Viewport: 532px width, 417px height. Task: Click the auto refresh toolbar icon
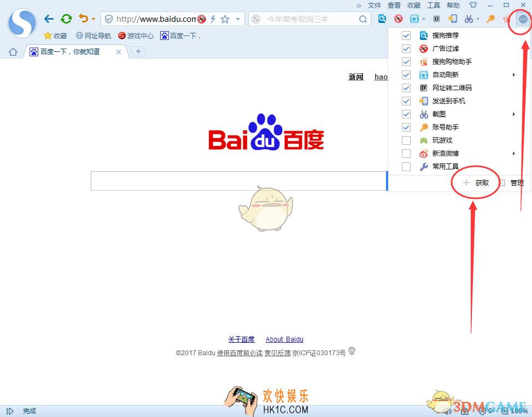414,19
